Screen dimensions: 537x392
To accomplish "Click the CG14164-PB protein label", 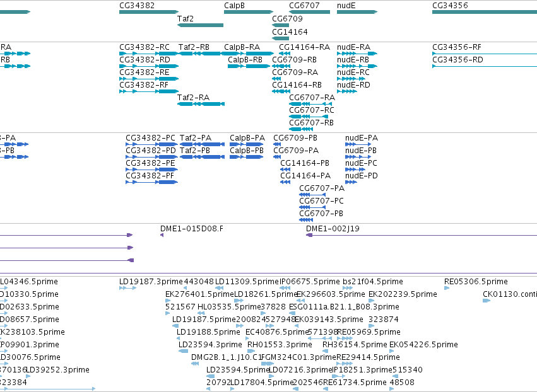I will (305, 163).
